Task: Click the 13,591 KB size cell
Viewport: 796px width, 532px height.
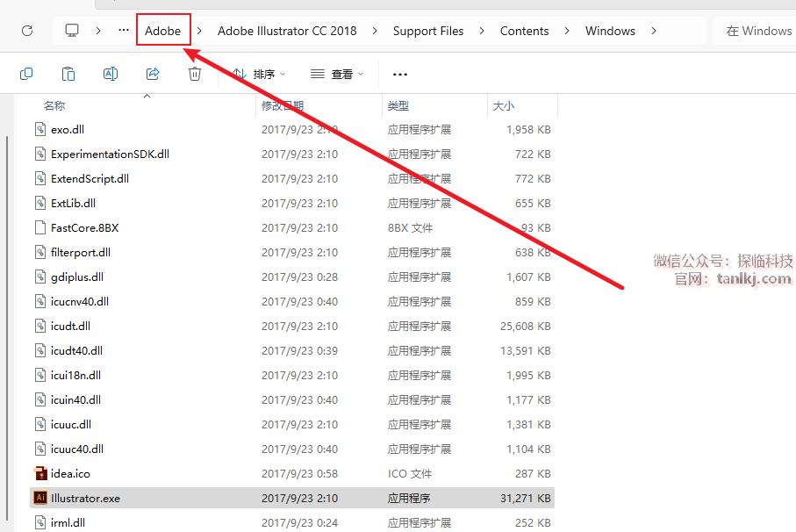Action: coord(526,351)
